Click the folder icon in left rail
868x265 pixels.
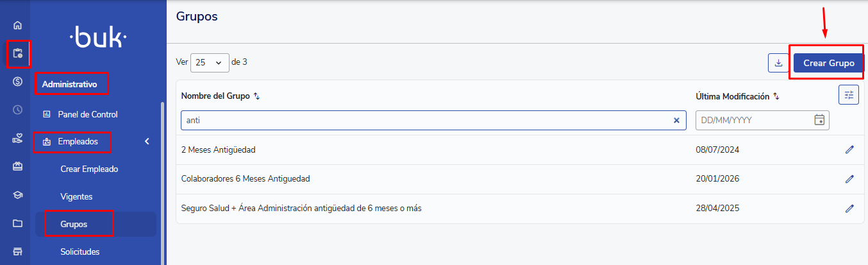tap(18, 223)
